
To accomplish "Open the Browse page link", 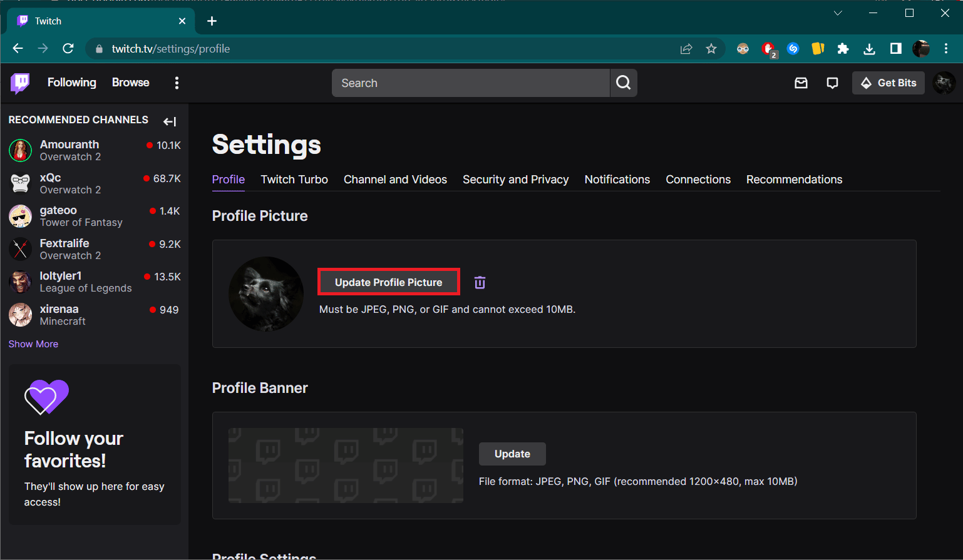I will pos(131,83).
